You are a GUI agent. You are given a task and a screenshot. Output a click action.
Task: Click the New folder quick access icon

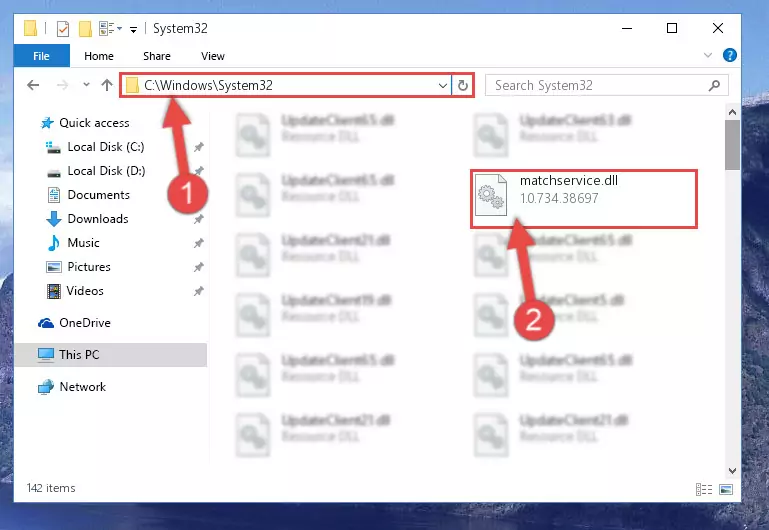tap(85, 29)
